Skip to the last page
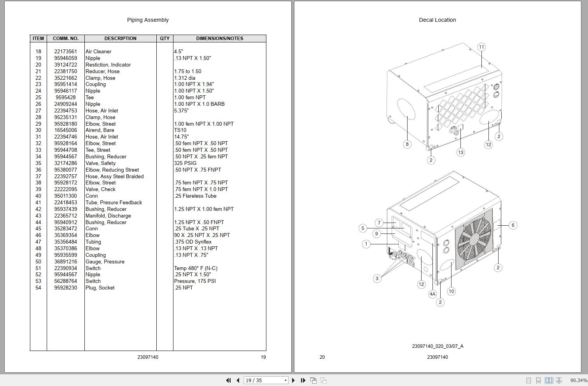The width and height of the screenshot is (588, 386). point(303,380)
